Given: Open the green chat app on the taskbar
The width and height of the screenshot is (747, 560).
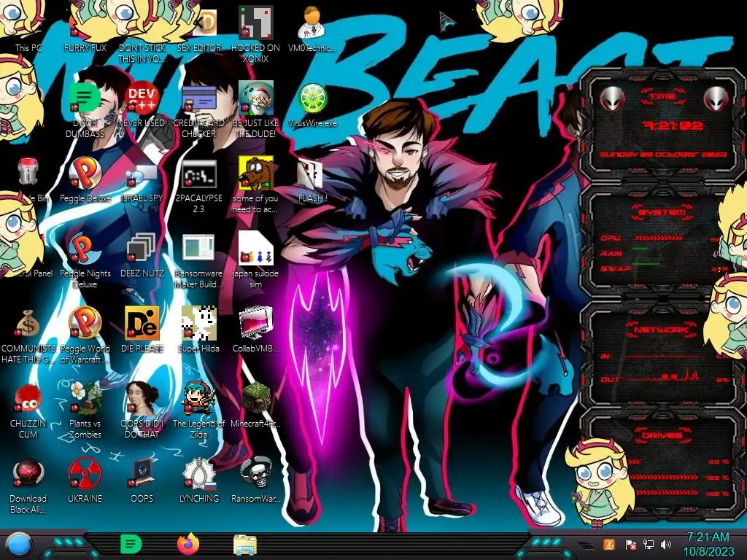Looking at the screenshot, I should [x=131, y=544].
